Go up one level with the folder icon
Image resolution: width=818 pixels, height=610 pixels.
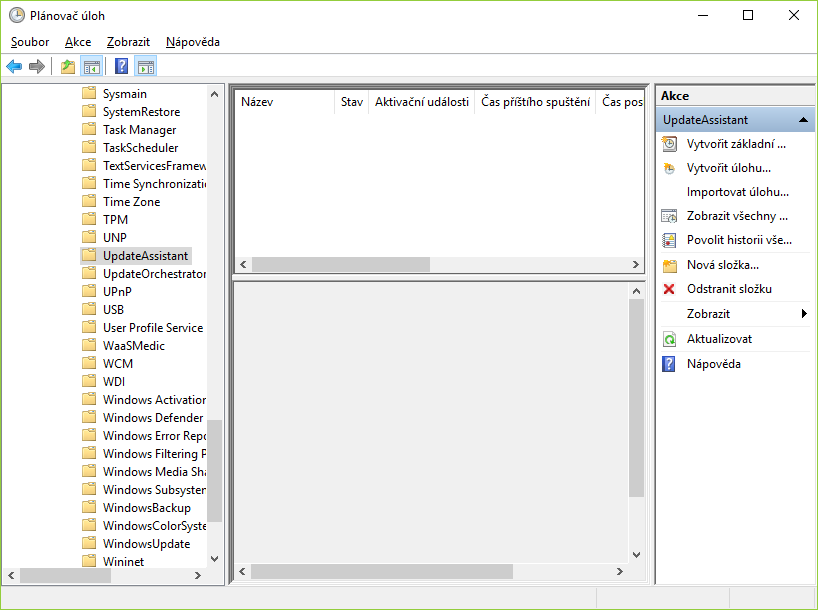click(x=67, y=67)
